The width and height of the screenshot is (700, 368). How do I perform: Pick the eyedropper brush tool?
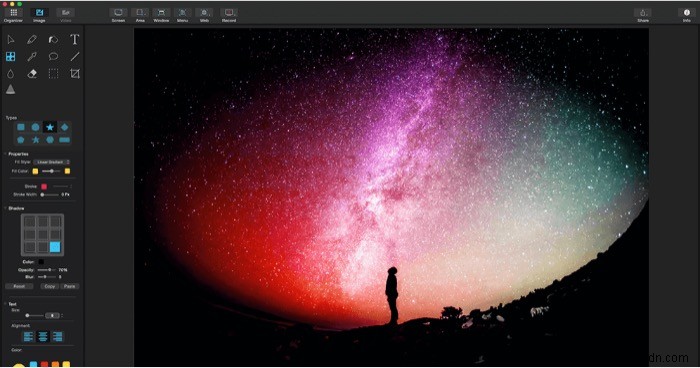tap(32, 57)
